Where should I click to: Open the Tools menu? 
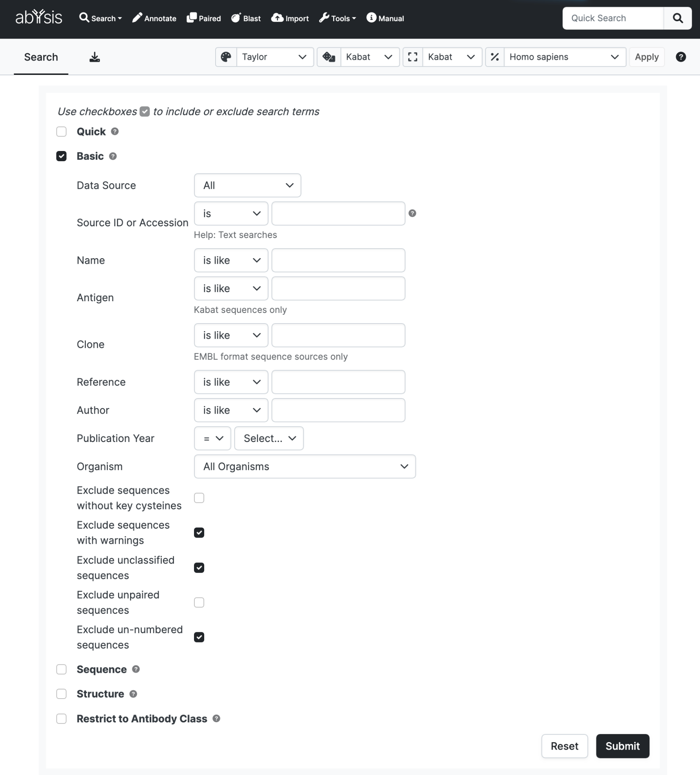[x=337, y=18]
